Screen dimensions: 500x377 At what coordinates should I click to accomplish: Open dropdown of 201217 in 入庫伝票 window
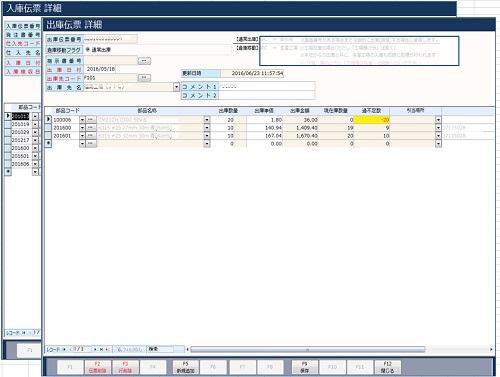click(x=35, y=140)
